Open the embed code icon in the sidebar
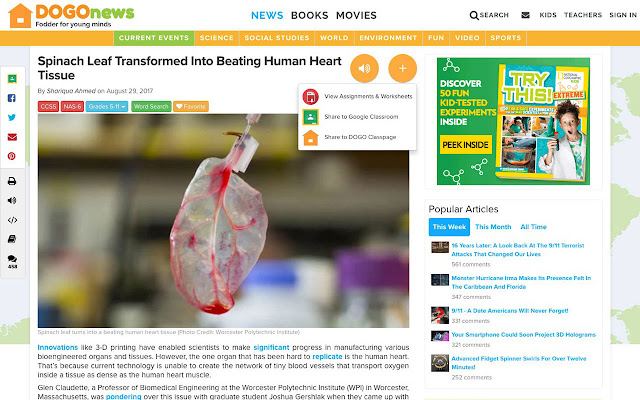The height and width of the screenshot is (400, 640). click(x=12, y=220)
